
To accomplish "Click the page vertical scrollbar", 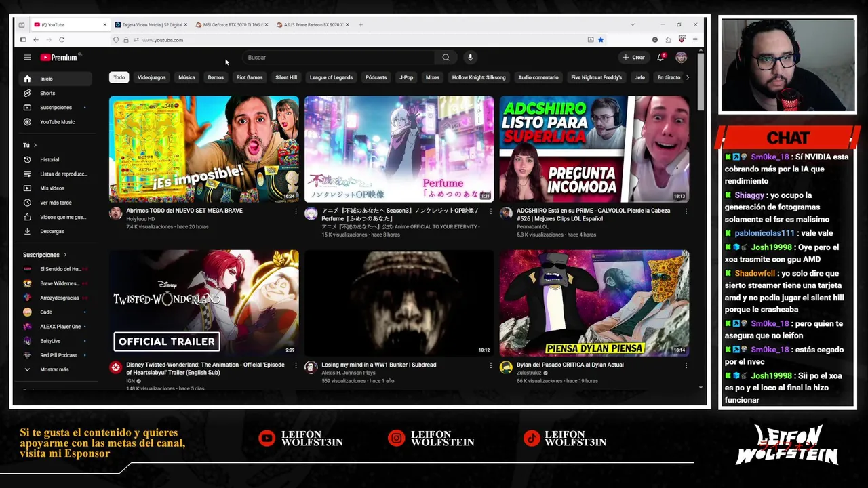I will click(x=701, y=81).
